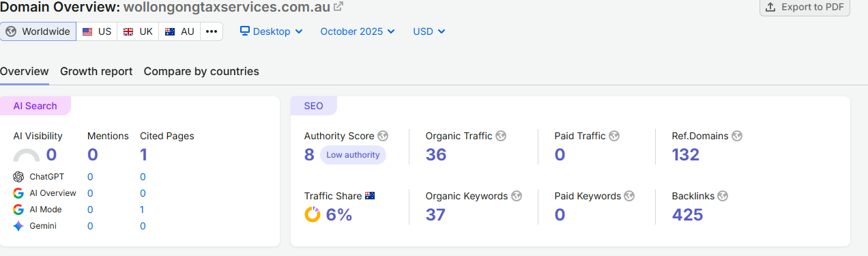Screen dimensions: 868x256
Task: Open the October 2025 date dropdown
Action: coord(358,31)
